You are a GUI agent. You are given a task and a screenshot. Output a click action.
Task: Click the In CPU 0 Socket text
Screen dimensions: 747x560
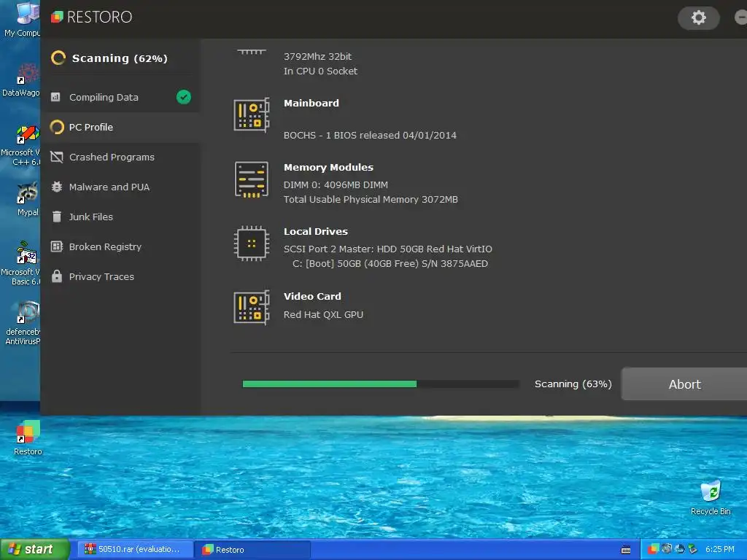[x=320, y=71]
